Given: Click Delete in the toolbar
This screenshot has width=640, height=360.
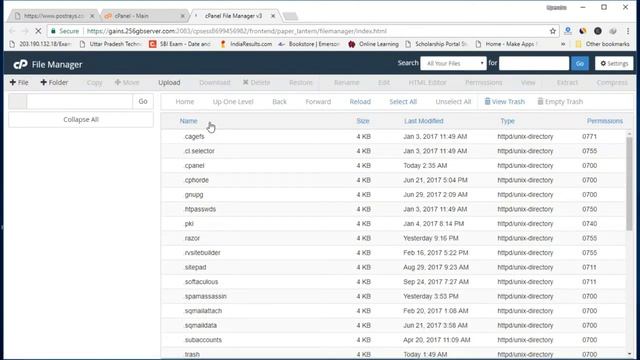Looking at the screenshot, I should coord(256,82).
